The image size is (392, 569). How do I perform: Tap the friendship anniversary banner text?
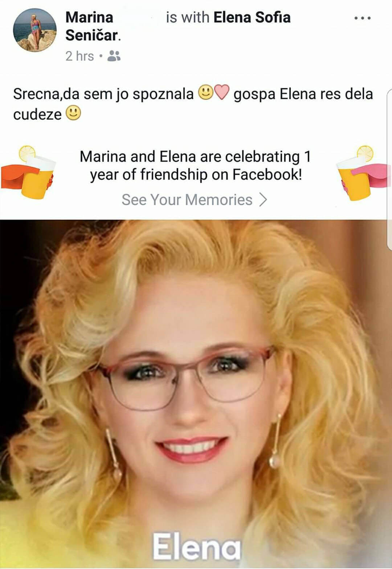196,165
